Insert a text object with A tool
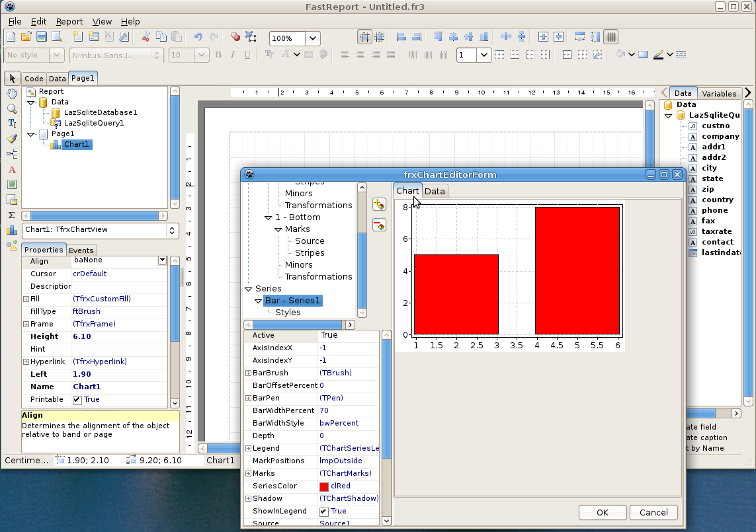Viewport: 756px width, 532px height. [x=12, y=170]
